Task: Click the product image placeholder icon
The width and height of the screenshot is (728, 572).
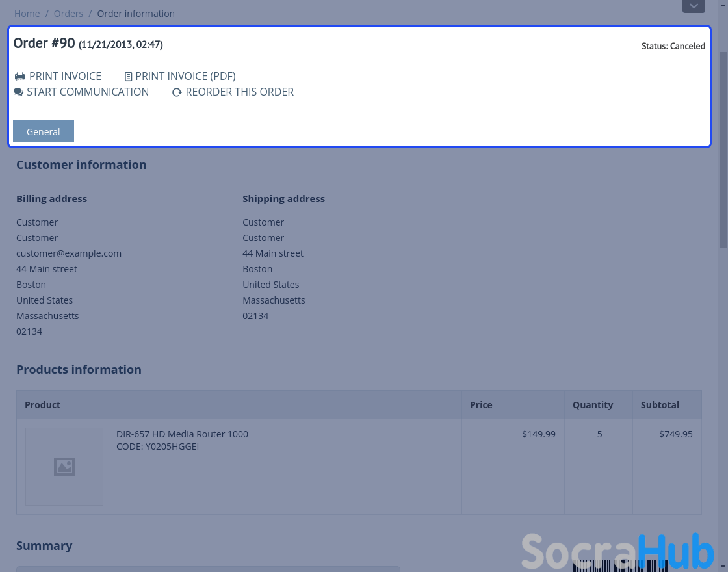Action: [64, 467]
